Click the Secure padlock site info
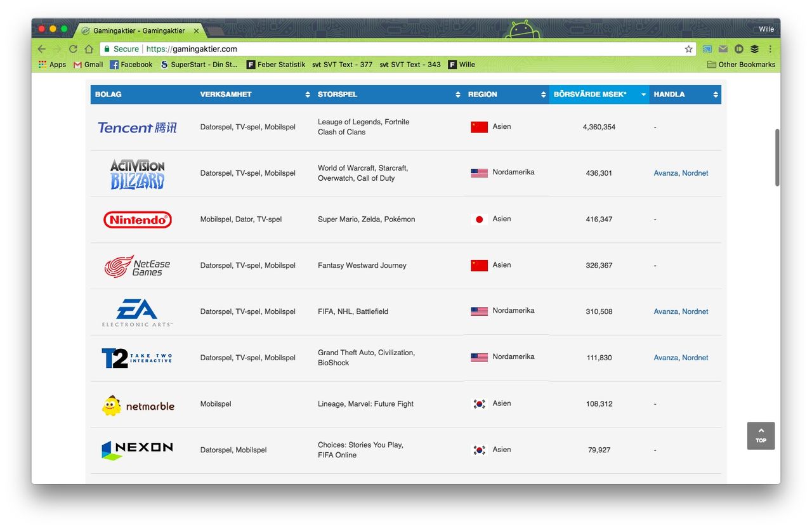Screen dimensions: 812x529 click(122, 49)
